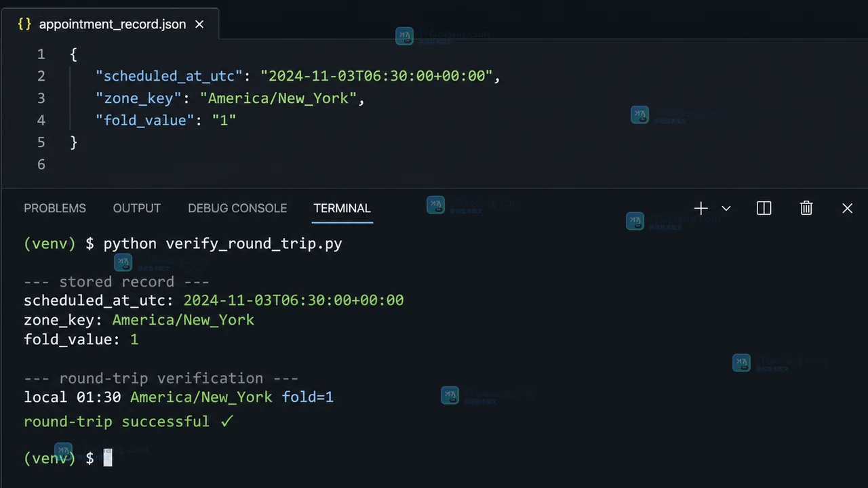
Task: Click the '--- stored record ---' terminal line
Action: point(117,282)
